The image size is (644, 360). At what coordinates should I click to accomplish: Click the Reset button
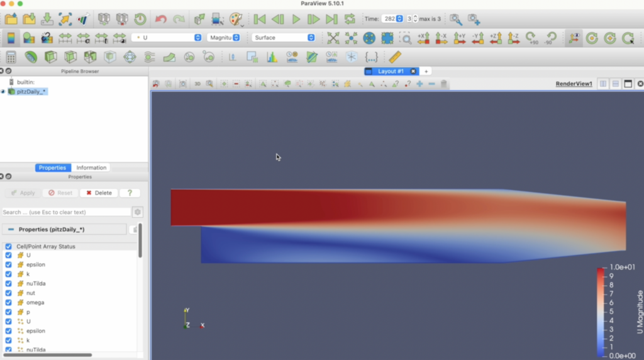pyautogui.click(x=60, y=193)
